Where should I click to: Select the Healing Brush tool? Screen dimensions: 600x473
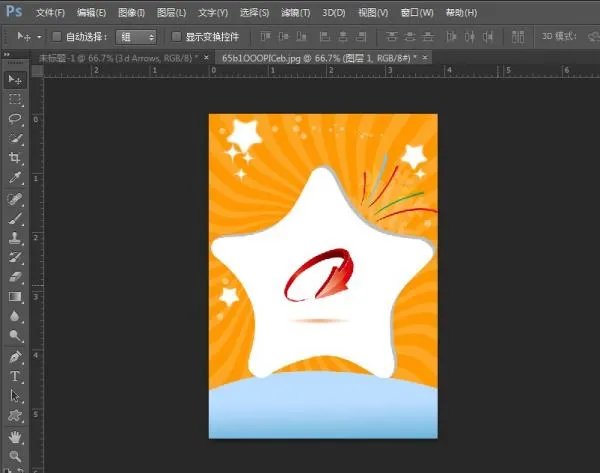[x=15, y=199]
